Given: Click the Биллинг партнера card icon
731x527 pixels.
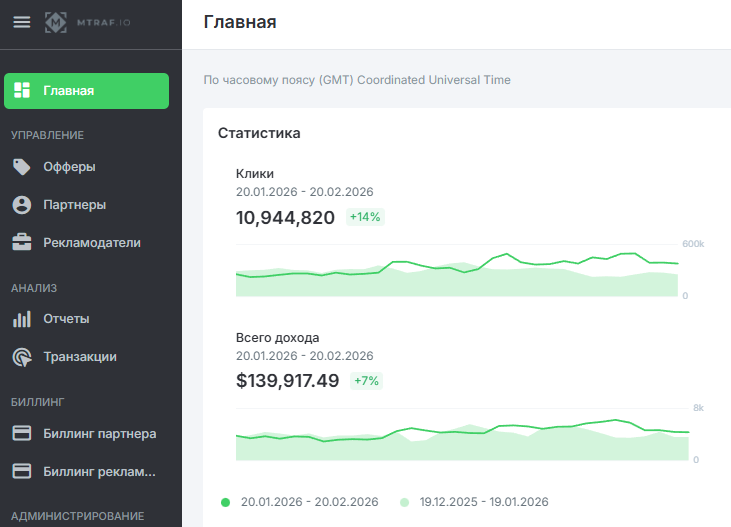Looking at the screenshot, I should (x=21, y=434).
